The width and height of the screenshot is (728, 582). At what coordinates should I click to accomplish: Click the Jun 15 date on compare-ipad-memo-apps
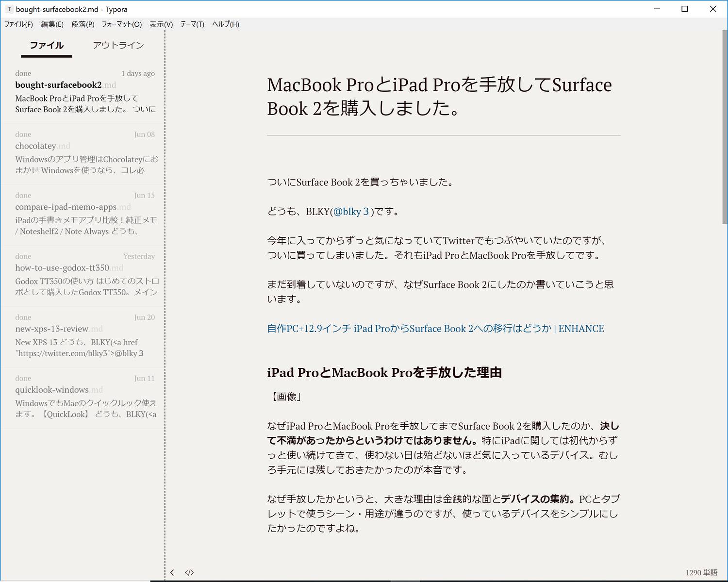[x=145, y=196]
